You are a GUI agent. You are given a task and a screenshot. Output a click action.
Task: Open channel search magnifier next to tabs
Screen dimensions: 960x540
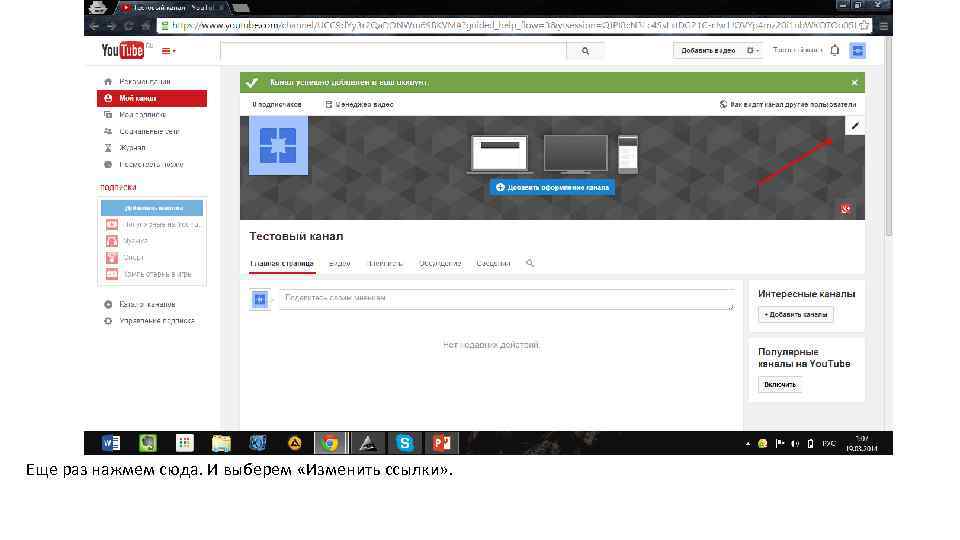tap(530, 263)
